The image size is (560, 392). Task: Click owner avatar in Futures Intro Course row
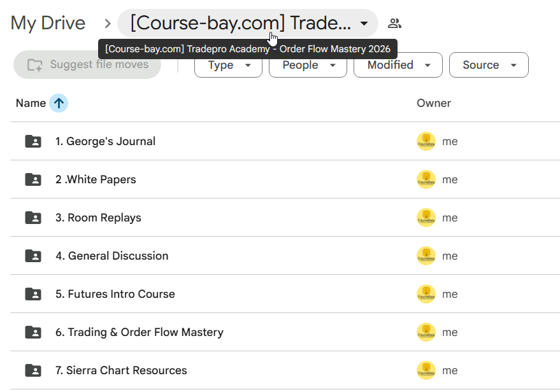tap(426, 294)
